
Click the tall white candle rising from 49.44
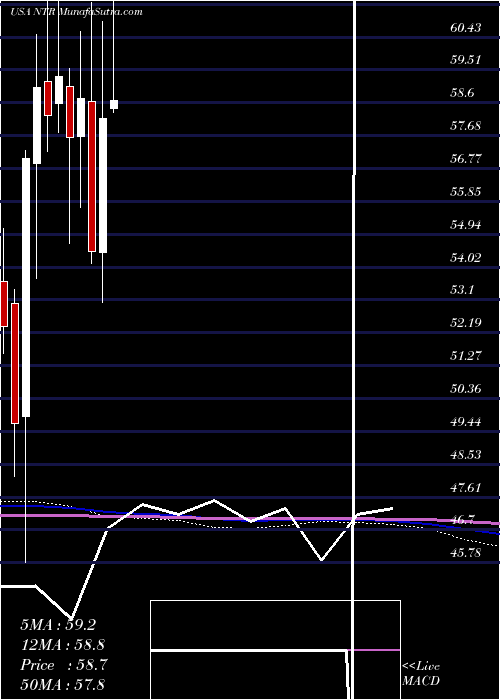[x=26, y=288]
